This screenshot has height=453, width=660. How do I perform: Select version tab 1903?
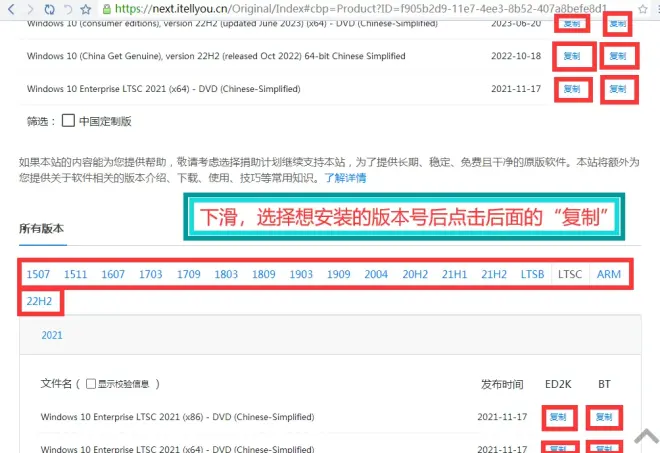click(301, 274)
